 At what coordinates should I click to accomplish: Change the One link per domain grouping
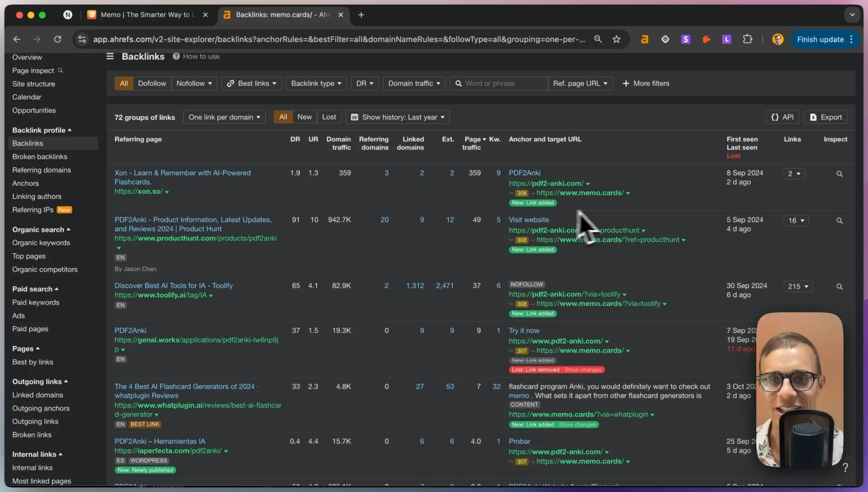click(x=224, y=117)
